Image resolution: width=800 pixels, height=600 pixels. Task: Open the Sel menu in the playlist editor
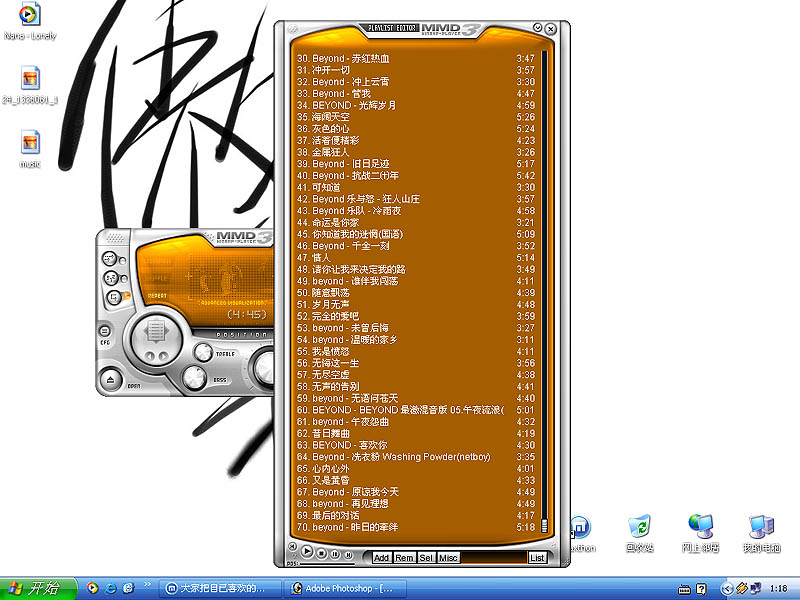pos(426,558)
